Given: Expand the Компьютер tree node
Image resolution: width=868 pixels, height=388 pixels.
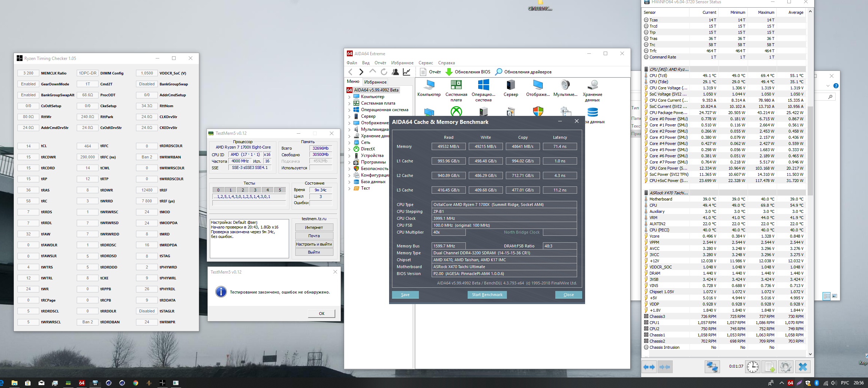Looking at the screenshot, I should tap(349, 97).
